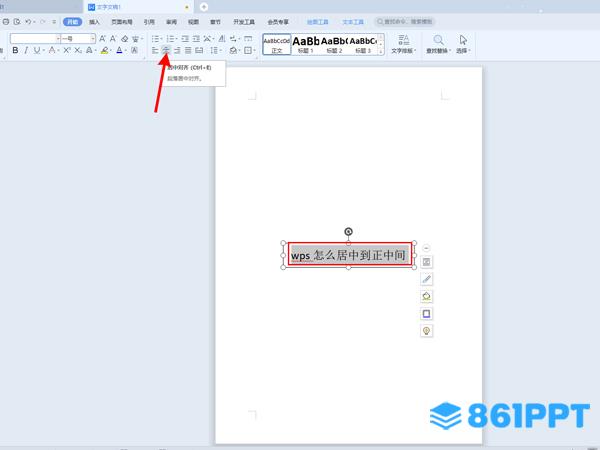Click the shape fill icon beside text box

click(426, 297)
